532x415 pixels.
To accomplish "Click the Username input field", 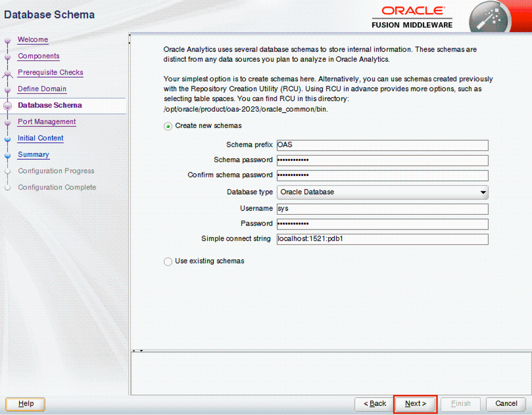I will [x=383, y=209].
